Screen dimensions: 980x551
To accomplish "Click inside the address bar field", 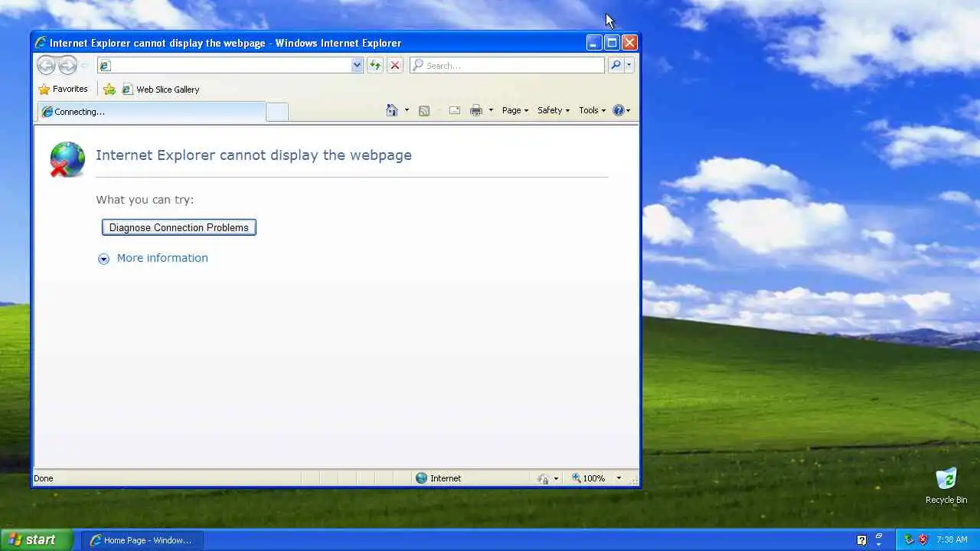I will click(x=230, y=65).
